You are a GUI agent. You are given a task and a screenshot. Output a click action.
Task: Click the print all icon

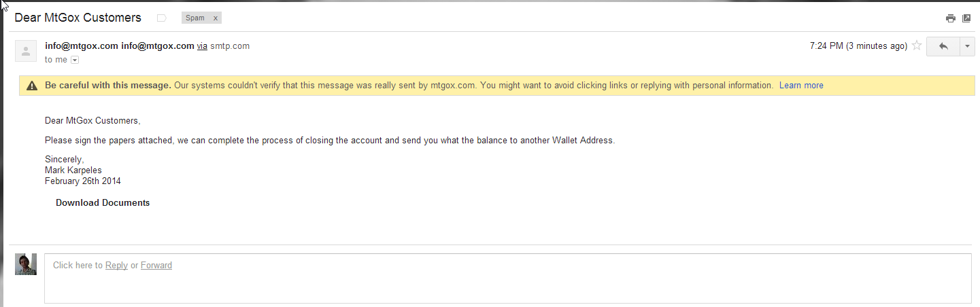pyautogui.click(x=951, y=18)
